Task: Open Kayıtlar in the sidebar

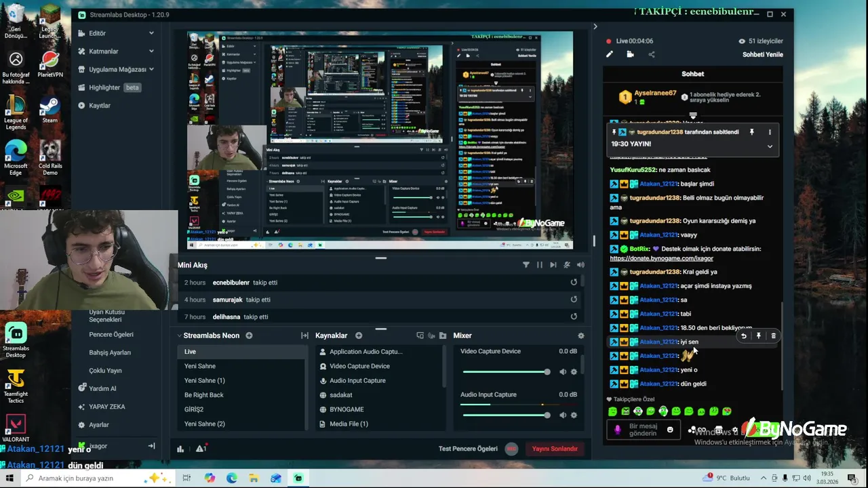Action: [94, 106]
